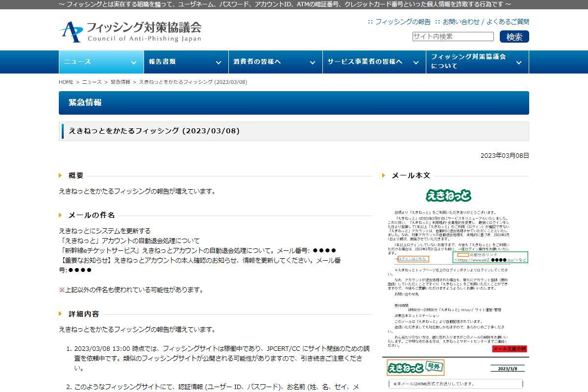Open the よくあるご質問 link
Viewport: 588px width, 392px height.
(x=508, y=22)
